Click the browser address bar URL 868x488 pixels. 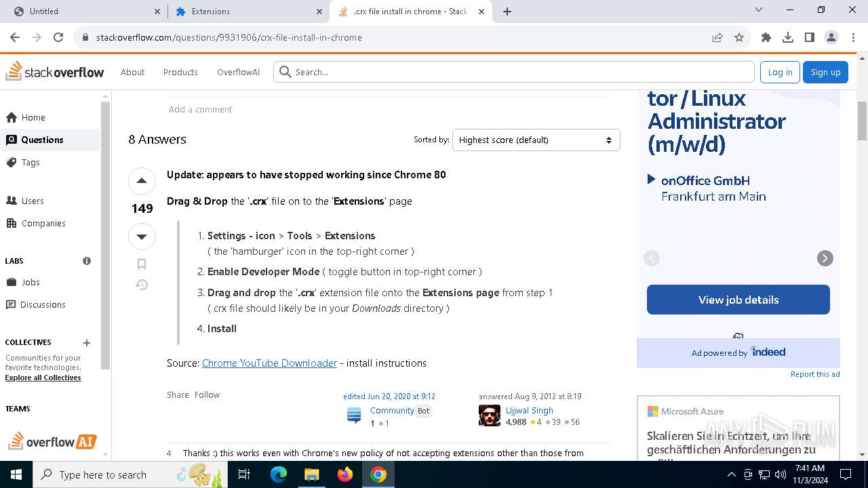229,37
